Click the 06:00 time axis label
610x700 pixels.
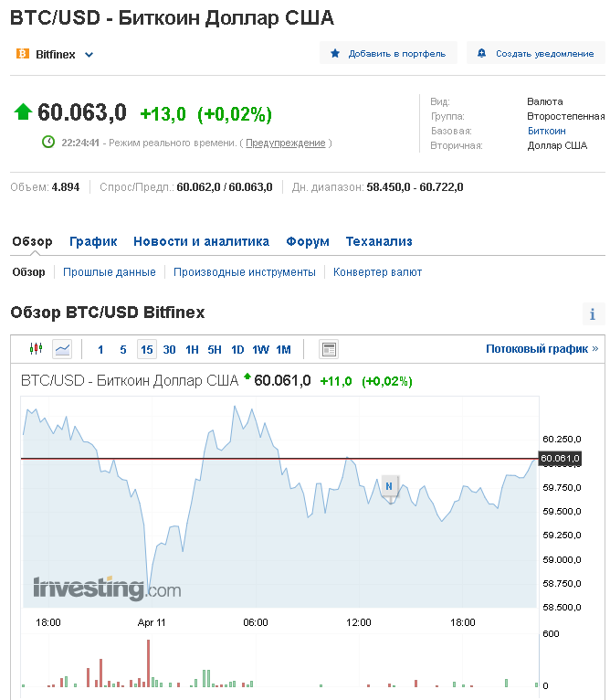256,622
